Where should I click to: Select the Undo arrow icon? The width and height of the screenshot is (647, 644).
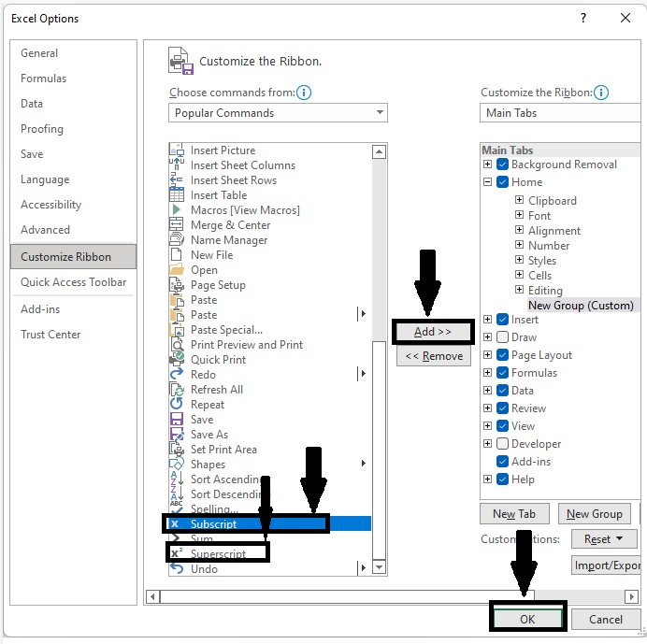pos(177,568)
